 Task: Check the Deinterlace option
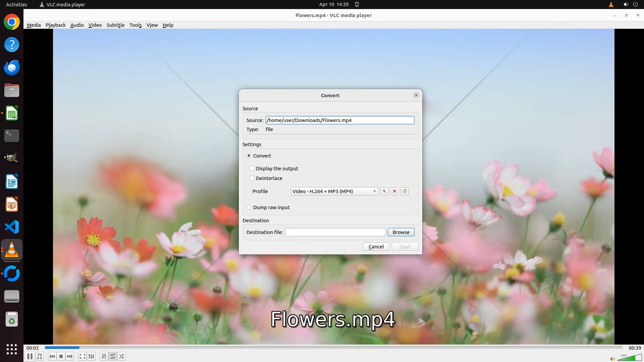click(x=252, y=178)
